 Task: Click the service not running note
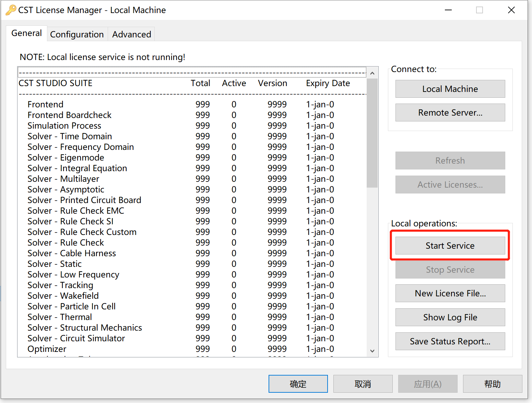[103, 57]
